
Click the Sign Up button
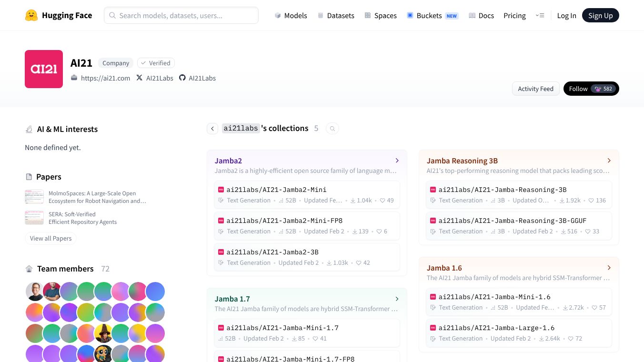tap(600, 15)
